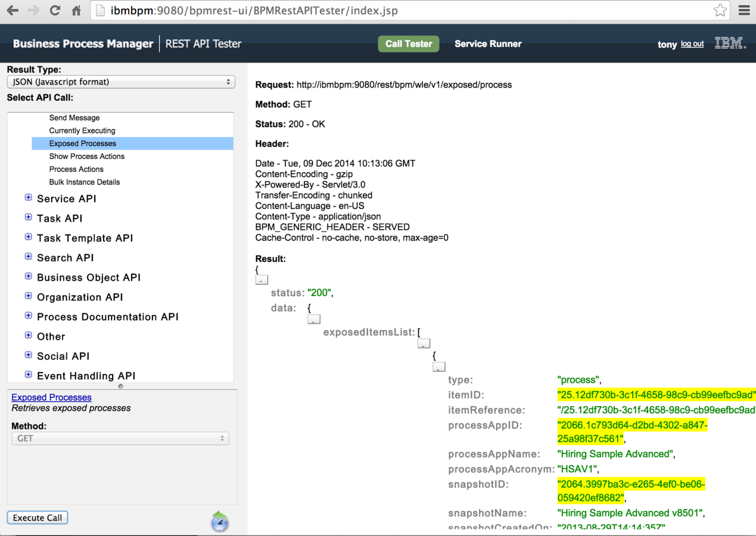Reload the page with refresh icon
The width and height of the screenshot is (756, 536).
pos(55,11)
